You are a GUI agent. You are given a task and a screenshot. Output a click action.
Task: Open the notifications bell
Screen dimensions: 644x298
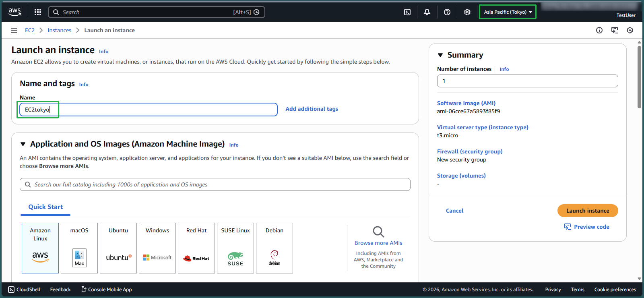point(427,12)
